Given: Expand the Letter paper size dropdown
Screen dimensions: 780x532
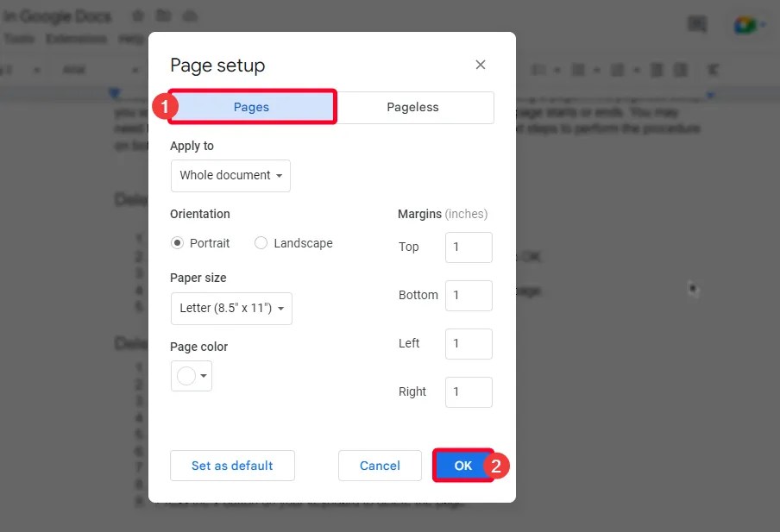Looking at the screenshot, I should [231, 309].
